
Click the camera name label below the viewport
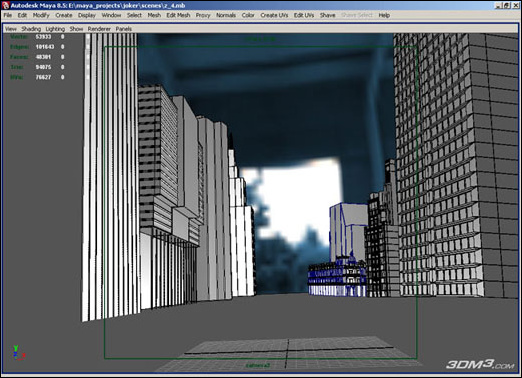258,366
